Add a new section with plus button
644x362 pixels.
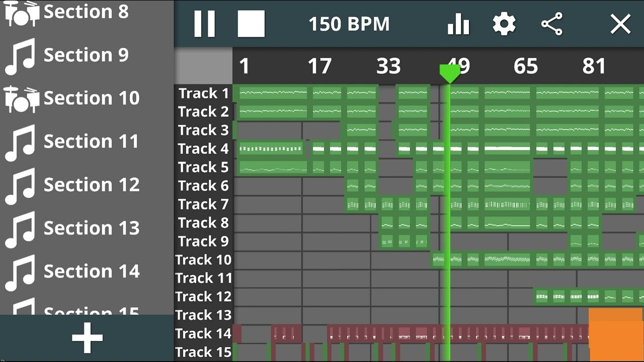point(87,338)
